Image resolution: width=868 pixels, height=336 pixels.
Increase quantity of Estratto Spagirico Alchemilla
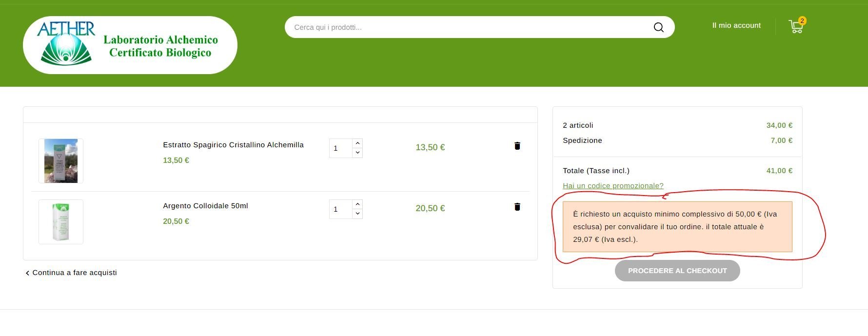pyautogui.click(x=357, y=143)
